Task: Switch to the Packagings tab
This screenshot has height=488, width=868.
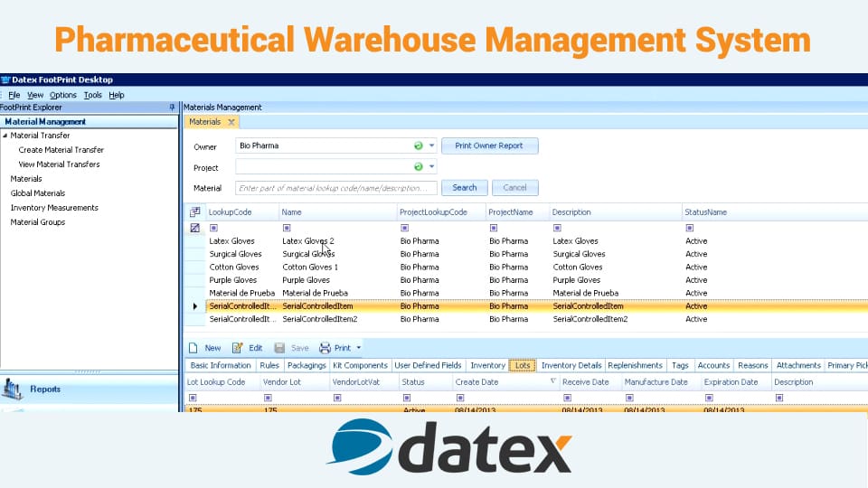Action: pos(307,365)
